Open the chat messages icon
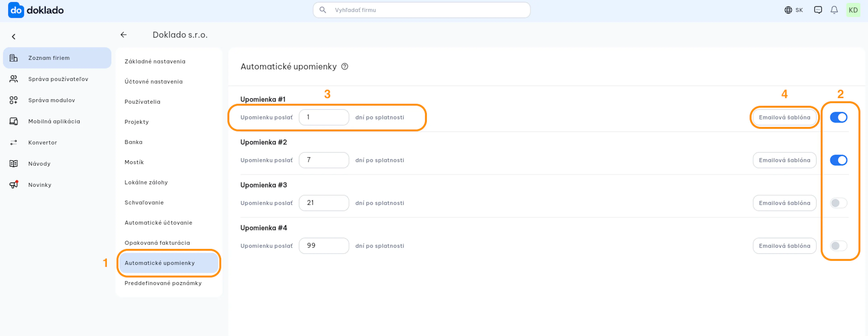868x336 pixels. tap(818, 10)
